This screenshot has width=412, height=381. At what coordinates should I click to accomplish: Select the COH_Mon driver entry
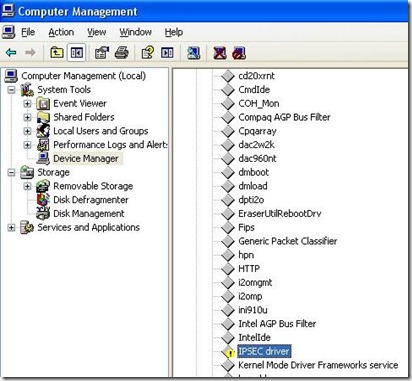(259, 104)
